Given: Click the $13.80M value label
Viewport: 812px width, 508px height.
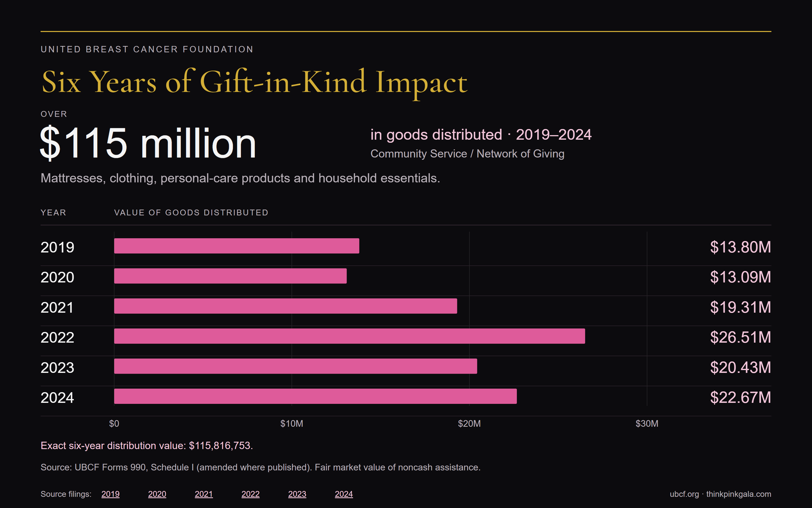Looking at the screenshot, I should (x=740, y=247).
